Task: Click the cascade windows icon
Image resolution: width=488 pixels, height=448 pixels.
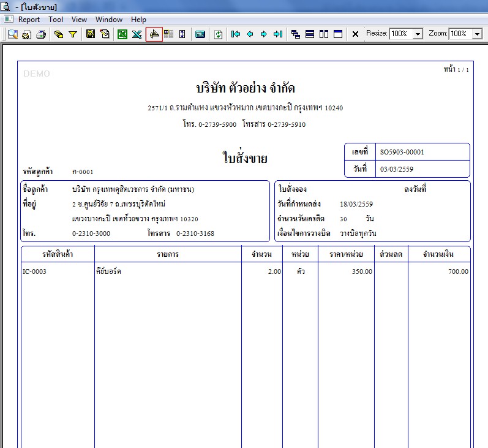Action: click(x=296, y=34)
